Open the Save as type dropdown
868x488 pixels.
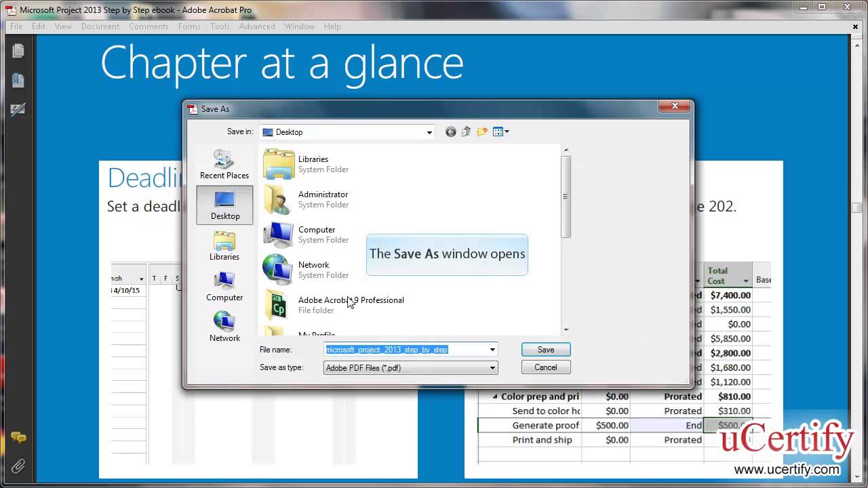[492, 368]
